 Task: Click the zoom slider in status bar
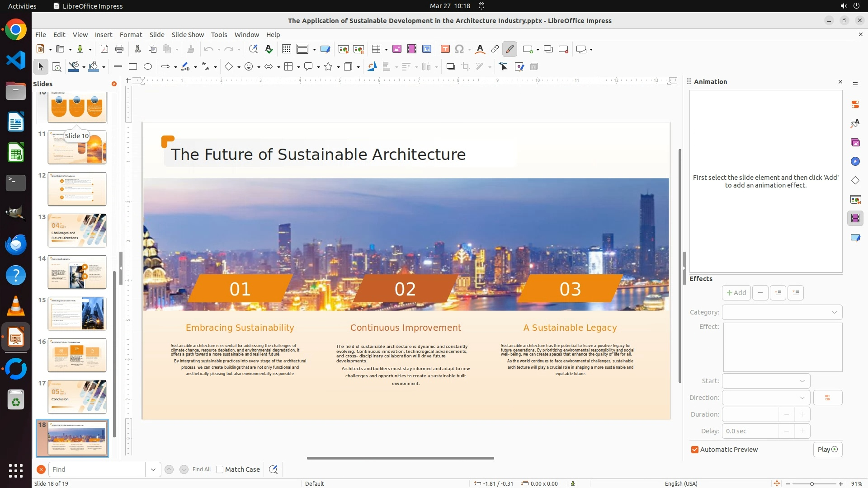(812, 484)
